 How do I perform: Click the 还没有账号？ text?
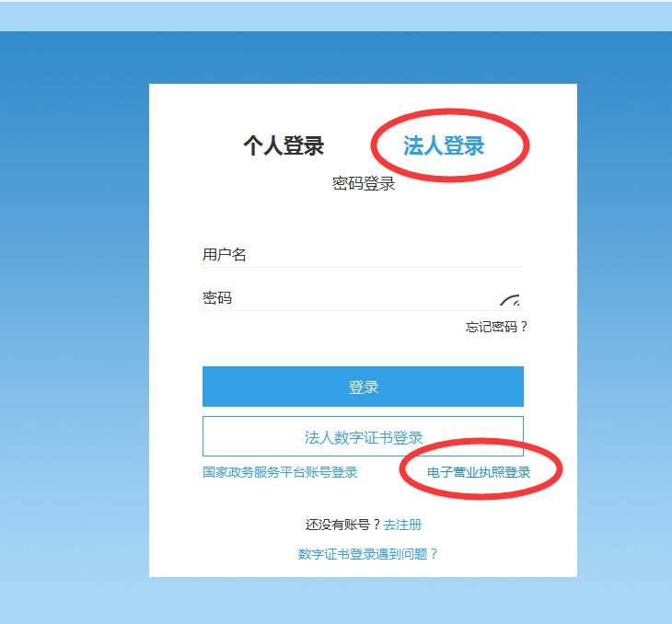tap(343, 525)
